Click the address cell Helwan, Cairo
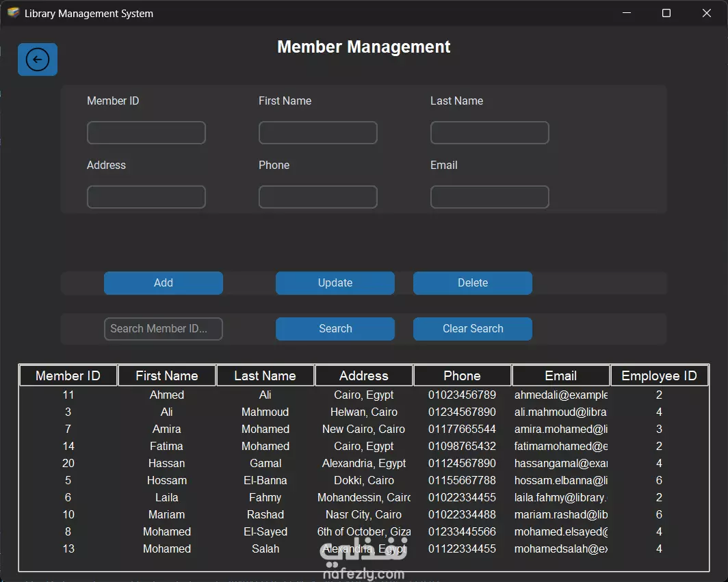This screenshot has height=582, width=728. coord(363,412)
